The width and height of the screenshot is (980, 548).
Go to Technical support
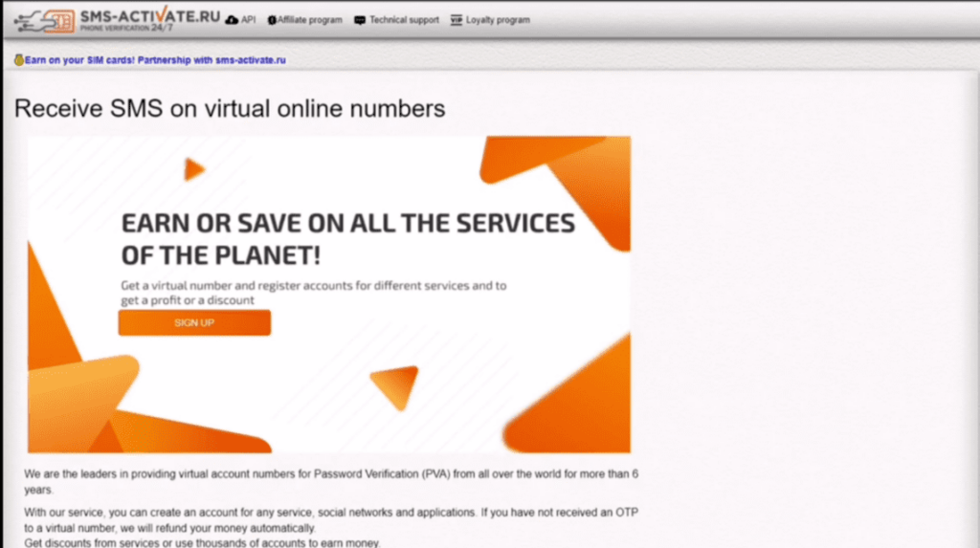[x=404, y=20]
